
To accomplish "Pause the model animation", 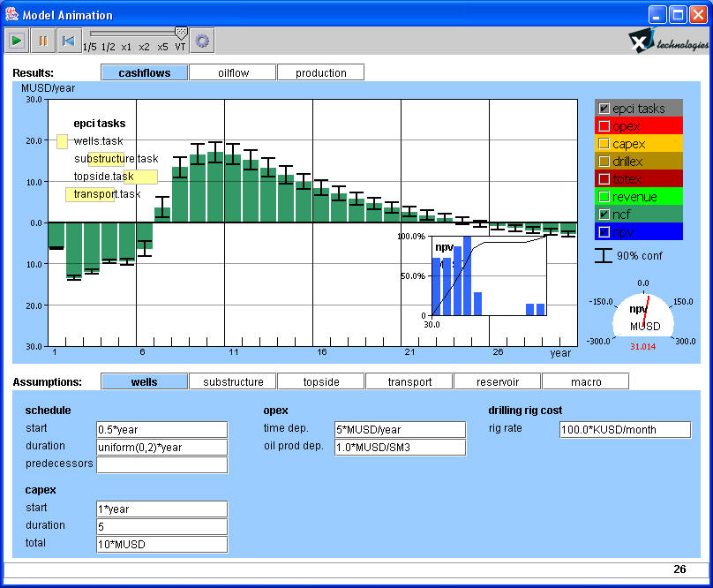I will (x=41, y=40).
